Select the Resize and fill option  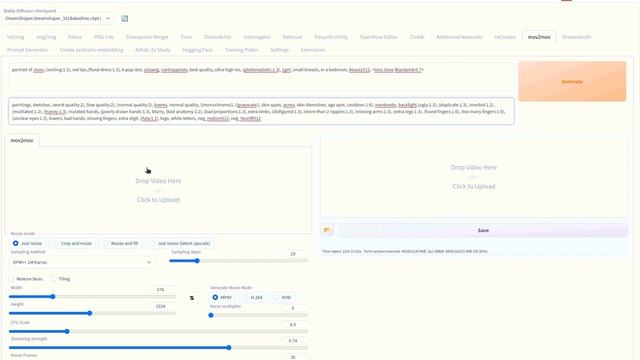click(x=121, y=243)
